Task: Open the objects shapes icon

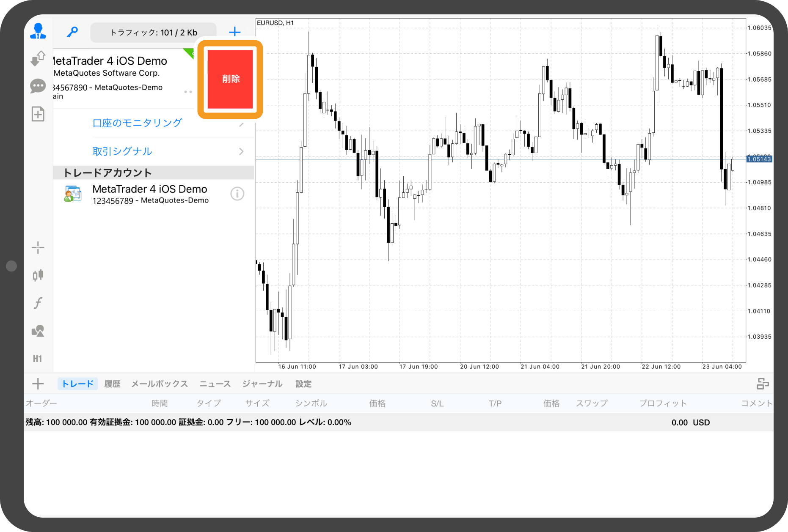Action: click(x=38, y=331)
